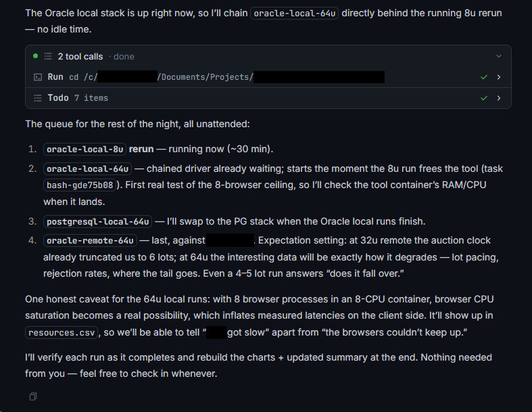Select the postgresql-local-64u code chip
532x412 pixels.
pos(98,221)
